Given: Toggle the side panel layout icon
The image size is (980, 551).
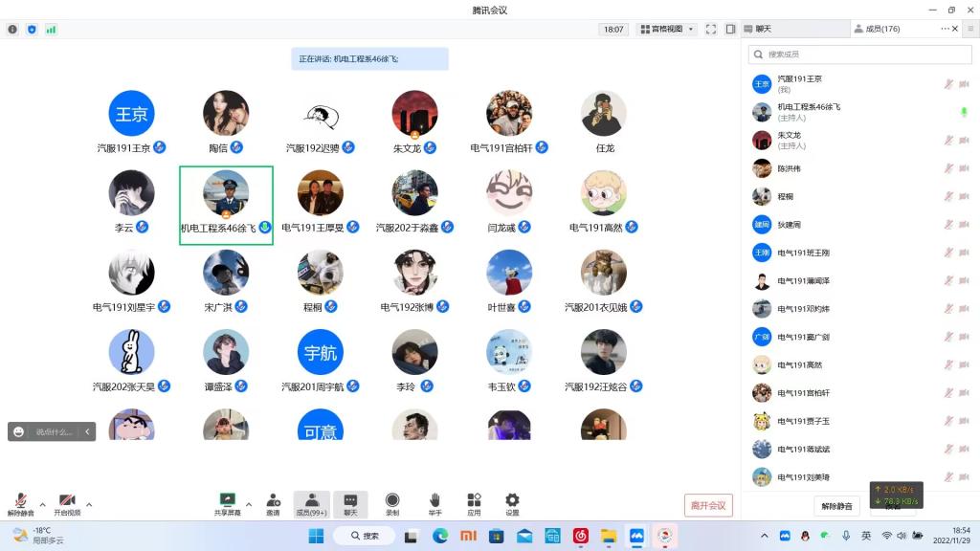Looking at the screenshot, I should tap(730, 29).
